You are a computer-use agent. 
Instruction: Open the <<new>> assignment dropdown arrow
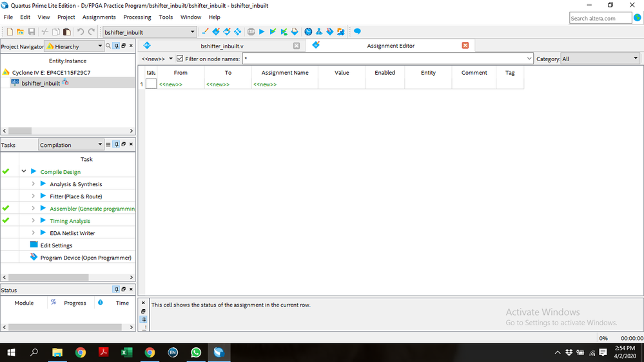pyautogui.click(x=171, y=59)
